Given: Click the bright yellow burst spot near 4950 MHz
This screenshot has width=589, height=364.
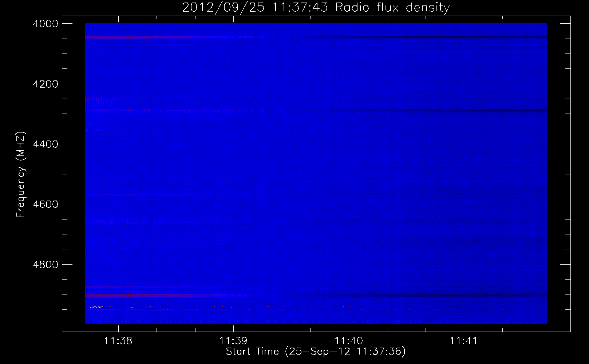Looking at the screenshot, I should 96,307.
